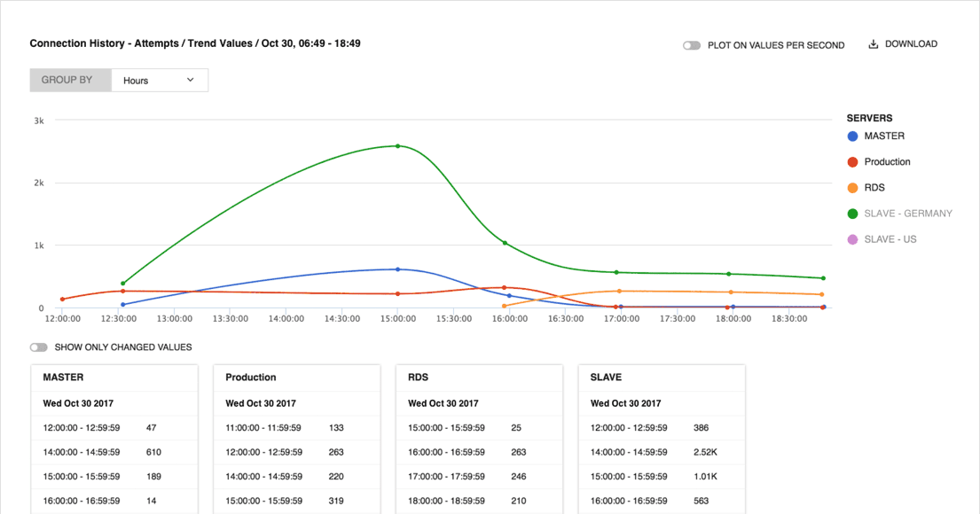Click the SLAVE - US purple legend dot
This screenshot has height=514, width=980.
pyautogui.click(x=852, y=239)
